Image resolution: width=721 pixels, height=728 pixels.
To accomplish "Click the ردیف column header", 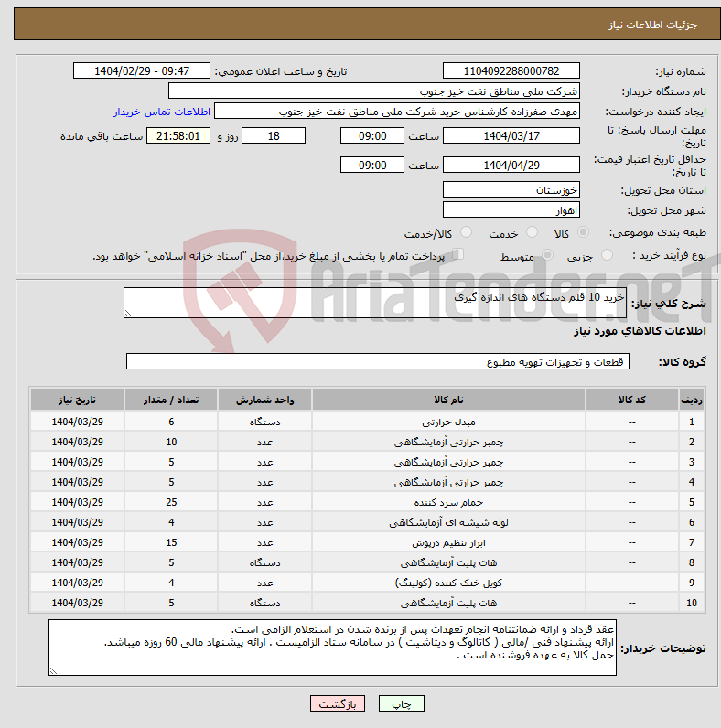I will click(x=692, y=400).
